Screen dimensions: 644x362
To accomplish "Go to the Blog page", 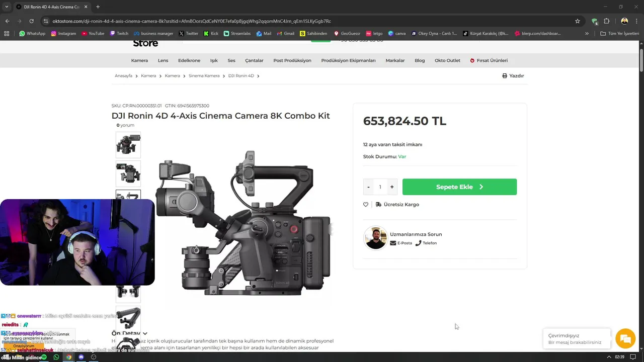I will (420, 60).
